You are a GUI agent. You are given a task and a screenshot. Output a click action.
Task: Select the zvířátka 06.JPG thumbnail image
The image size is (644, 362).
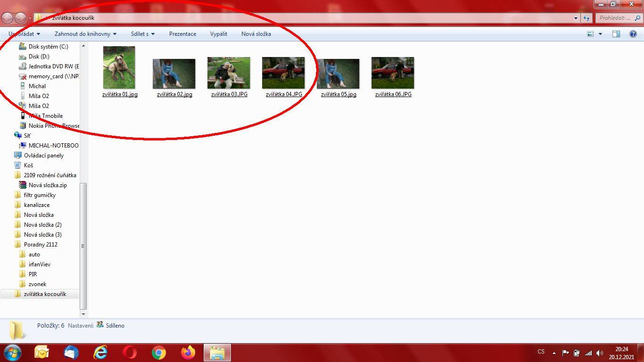[393, 73]
